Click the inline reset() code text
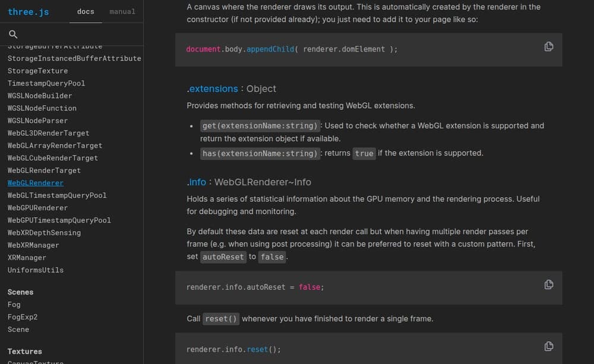594x364 pixels. click(x=221, y=319)
